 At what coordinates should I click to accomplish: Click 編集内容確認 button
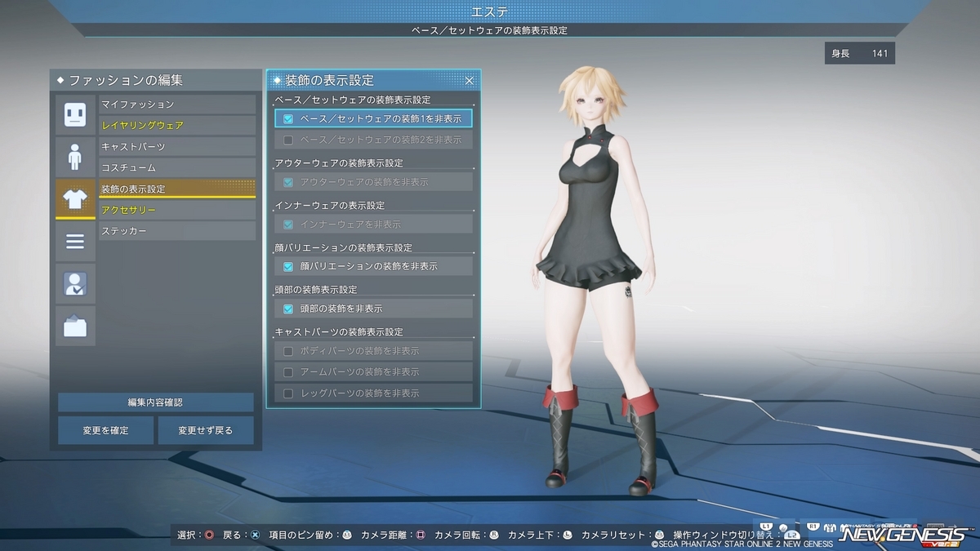[x=155, y=402]
